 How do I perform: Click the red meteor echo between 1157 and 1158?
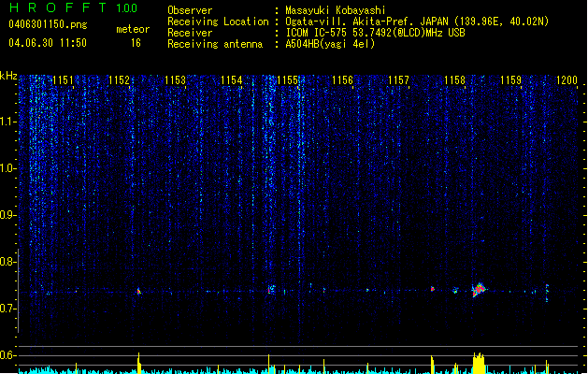433,289
